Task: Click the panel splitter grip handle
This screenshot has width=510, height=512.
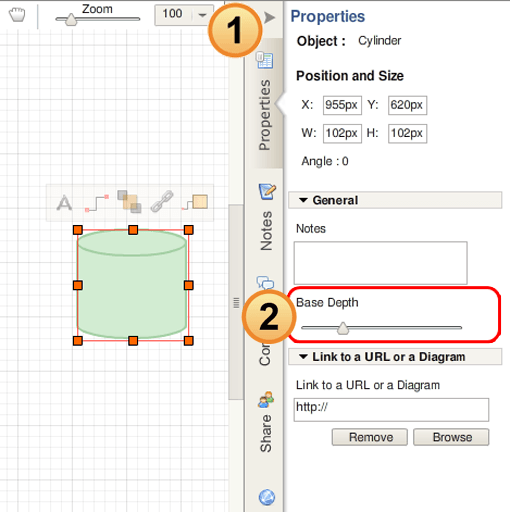Action: [236, 303]
